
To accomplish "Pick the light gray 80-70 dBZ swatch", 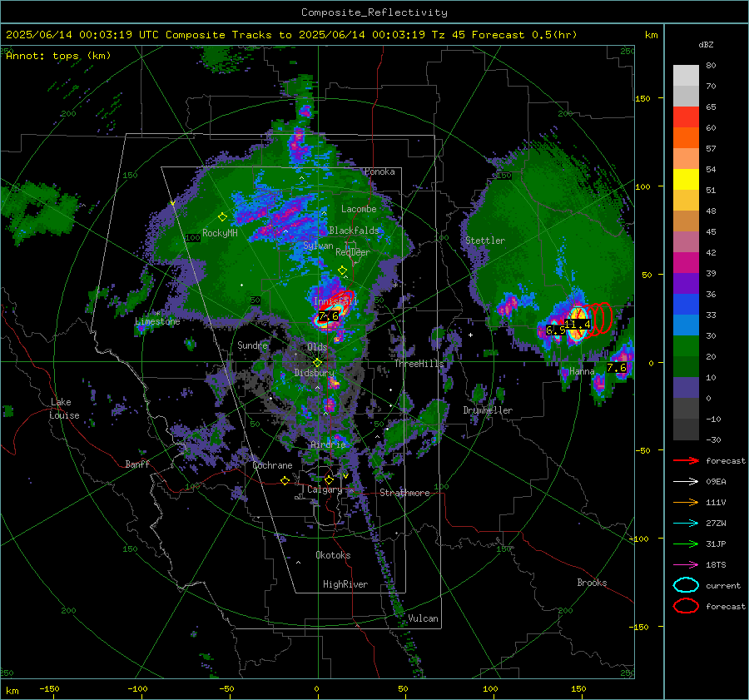I will (x=686, y=76).
